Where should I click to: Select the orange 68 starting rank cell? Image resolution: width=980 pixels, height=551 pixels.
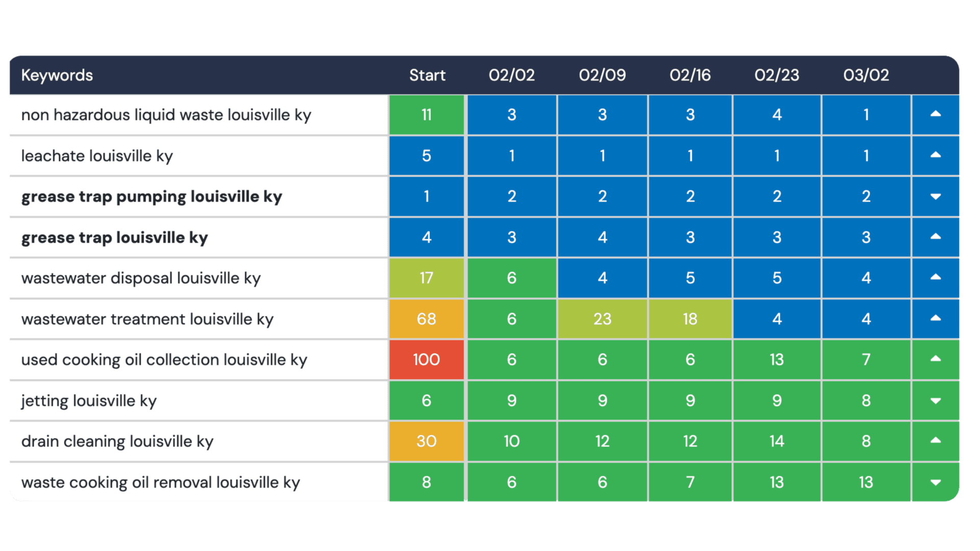427,319
